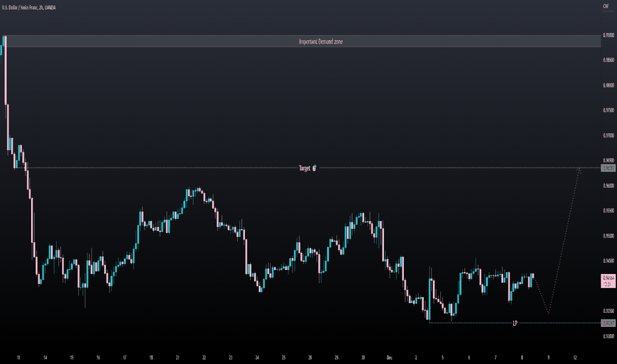Viewport: 617px width, 364px height.
Task: Select the Important Demand zone rectangle label
Action: tap(320, 41)
